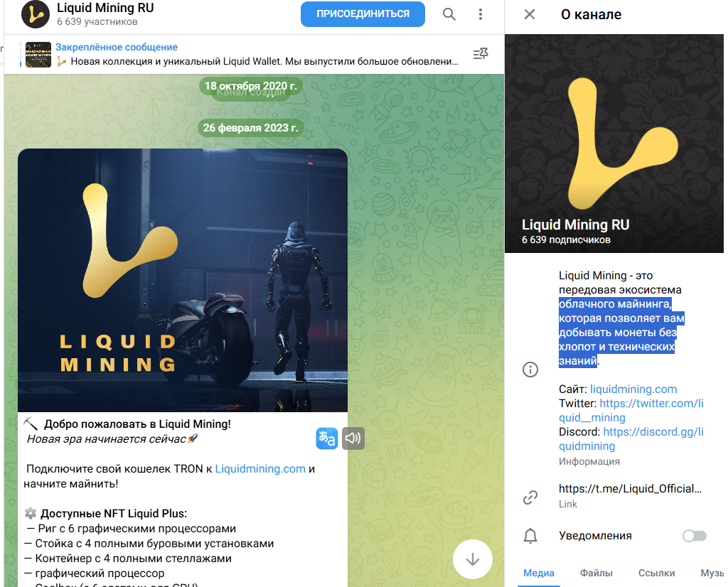Open search in the channel header
728x587 pixels.
[449, 14]
